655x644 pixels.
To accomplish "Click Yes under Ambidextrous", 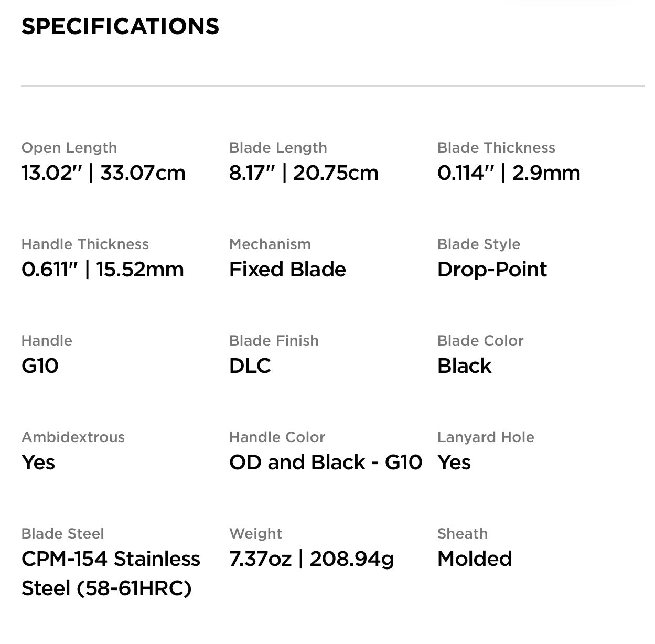I will [38, 462].
